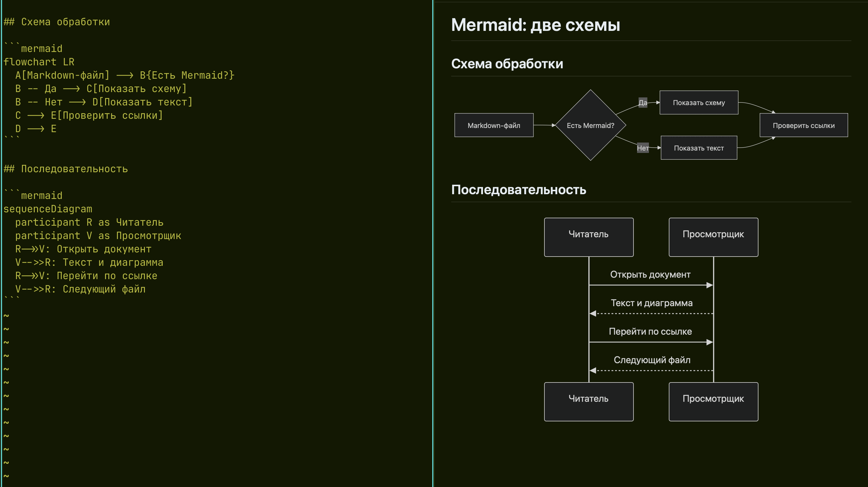Click the editor line 'C --> E[Проверить ссылки]'
The width and height of the screenshot is (868, 487).
click(89, 115)
